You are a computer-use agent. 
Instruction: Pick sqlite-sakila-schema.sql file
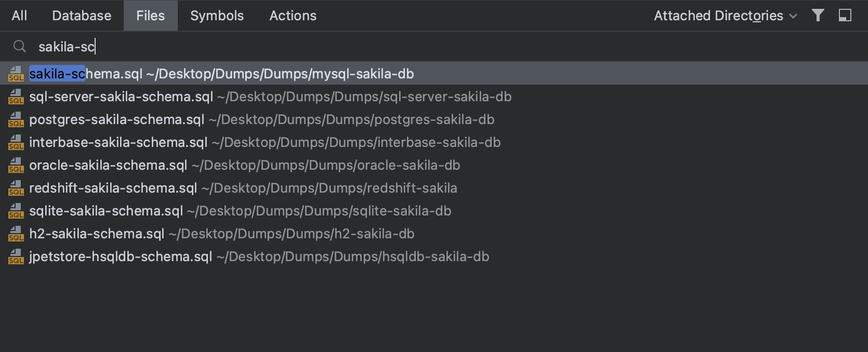[434, 211]
